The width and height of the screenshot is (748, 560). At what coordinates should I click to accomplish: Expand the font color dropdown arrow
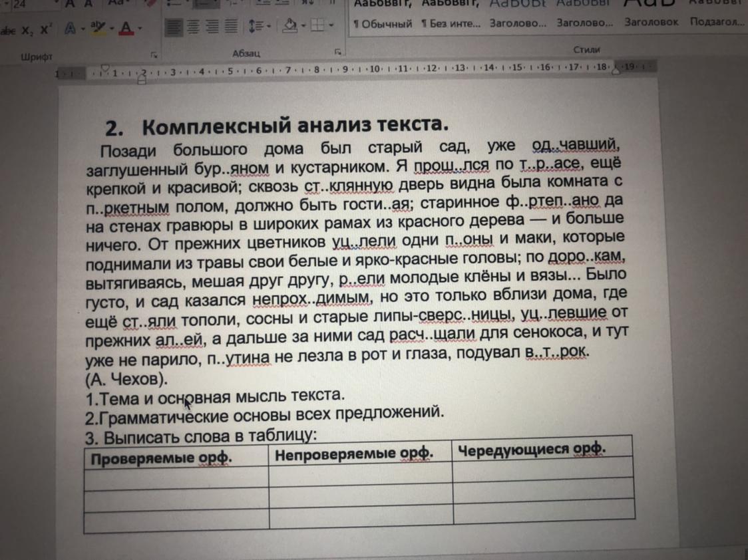pos(140,29)
